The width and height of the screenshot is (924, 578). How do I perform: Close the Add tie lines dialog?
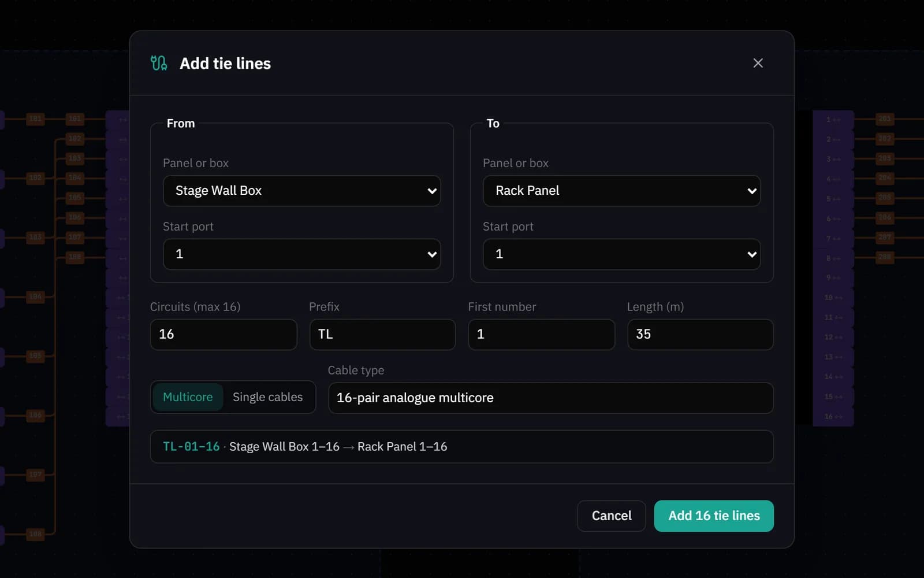(x=758, y=63)
